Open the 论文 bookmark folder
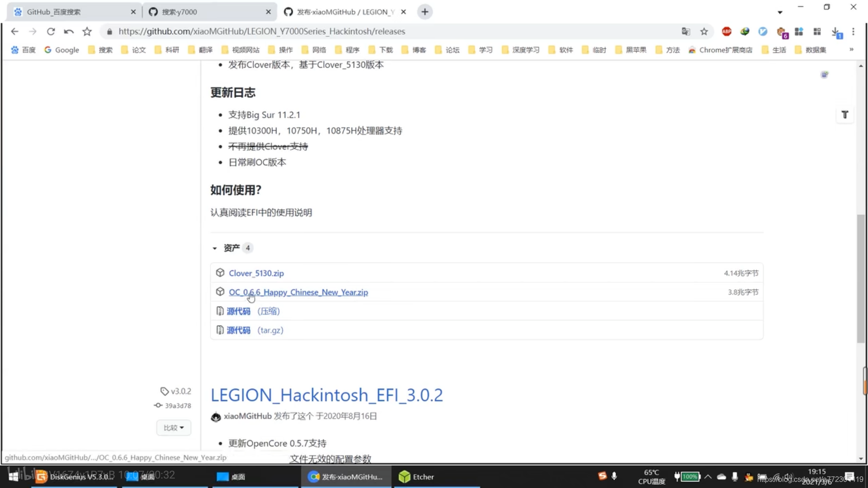The height and width of the screenshot is (488, 868). click(134, 50)
